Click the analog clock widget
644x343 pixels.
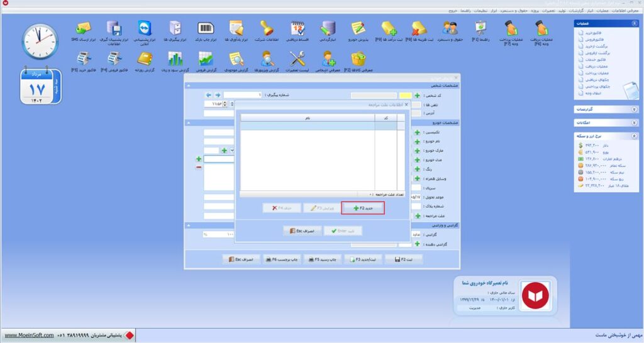[x=40, y=41]
